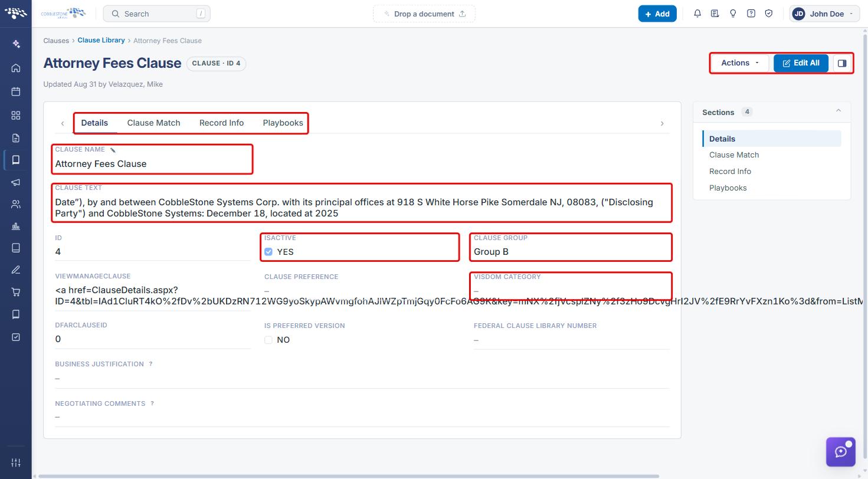Open notifications bell icon

click(697, 14)
